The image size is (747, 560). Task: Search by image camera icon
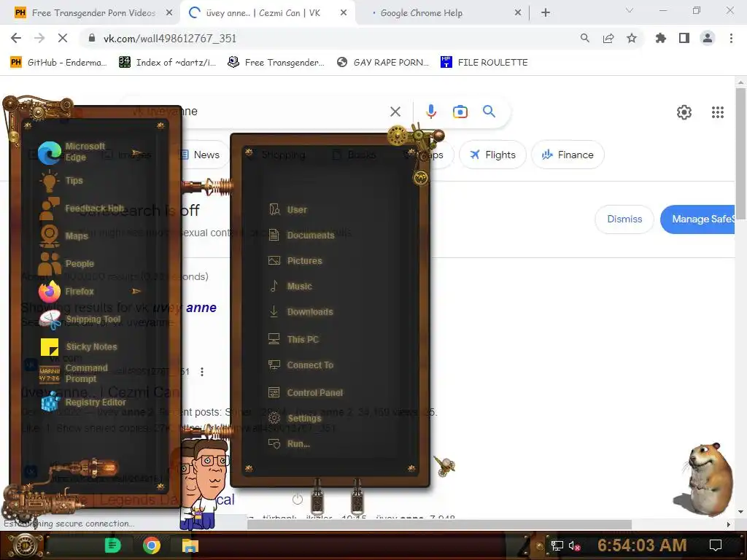[460, 112]
